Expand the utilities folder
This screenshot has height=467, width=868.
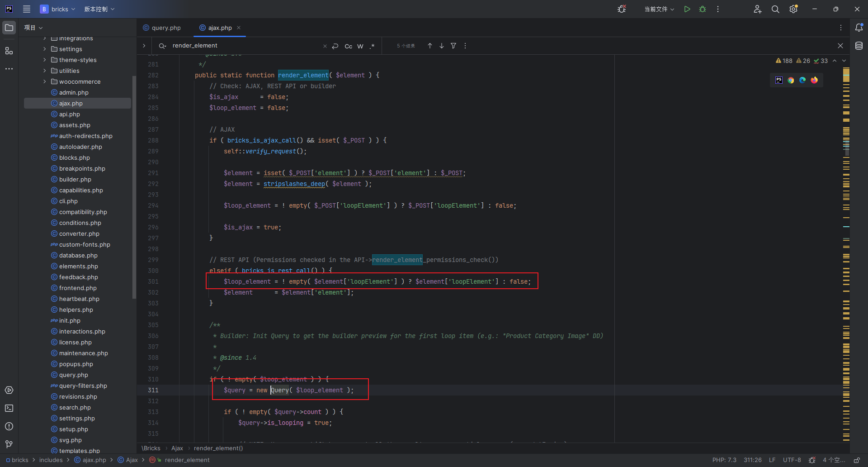[44, 71]
